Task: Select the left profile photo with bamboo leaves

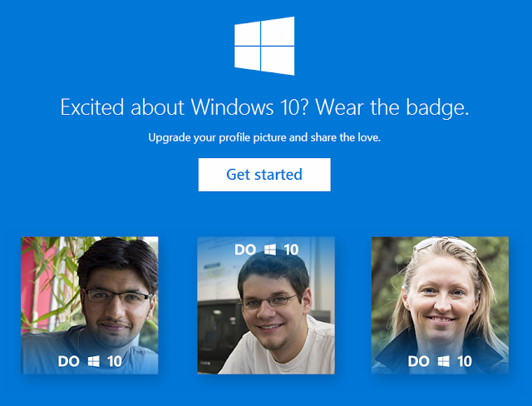Action: click(x=90, y=305)
